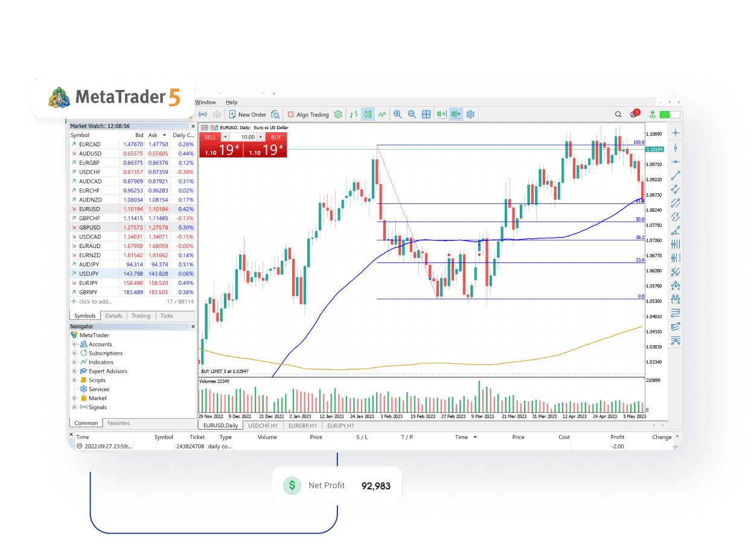Image resolution: width=754 pixels, height=560 pixels.
Task: Select the MetaTrader root in Navigator
Action: [90, 335]
